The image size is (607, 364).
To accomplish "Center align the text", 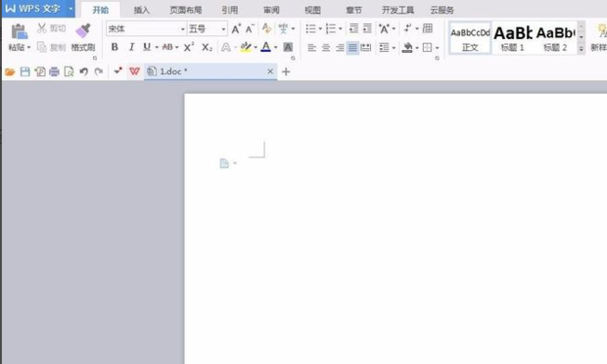I will pyautogui.click(x=326, y=48).
